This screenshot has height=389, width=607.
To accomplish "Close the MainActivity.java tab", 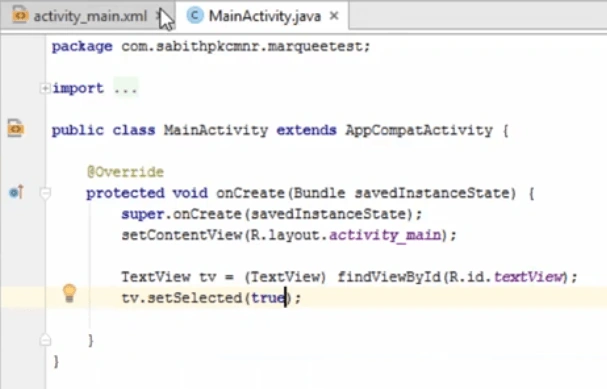I will pyautogui.click(x=334, y=16).
